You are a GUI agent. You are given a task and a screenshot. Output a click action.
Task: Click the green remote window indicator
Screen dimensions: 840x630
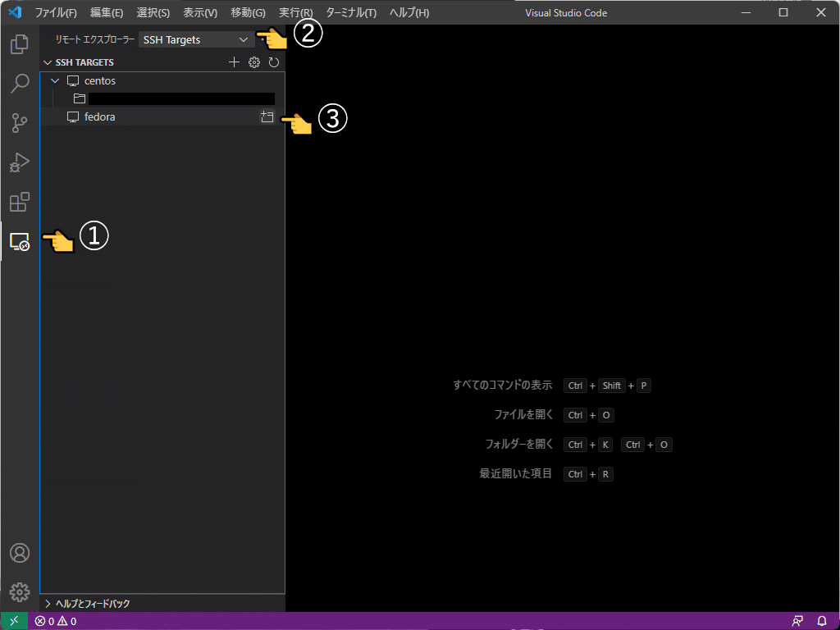click(x=15, y=621)
